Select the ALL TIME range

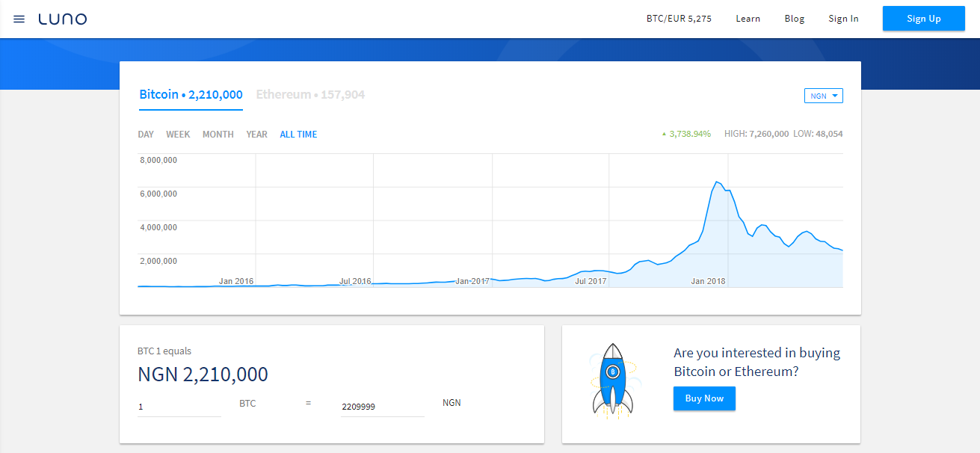[298, 135]
